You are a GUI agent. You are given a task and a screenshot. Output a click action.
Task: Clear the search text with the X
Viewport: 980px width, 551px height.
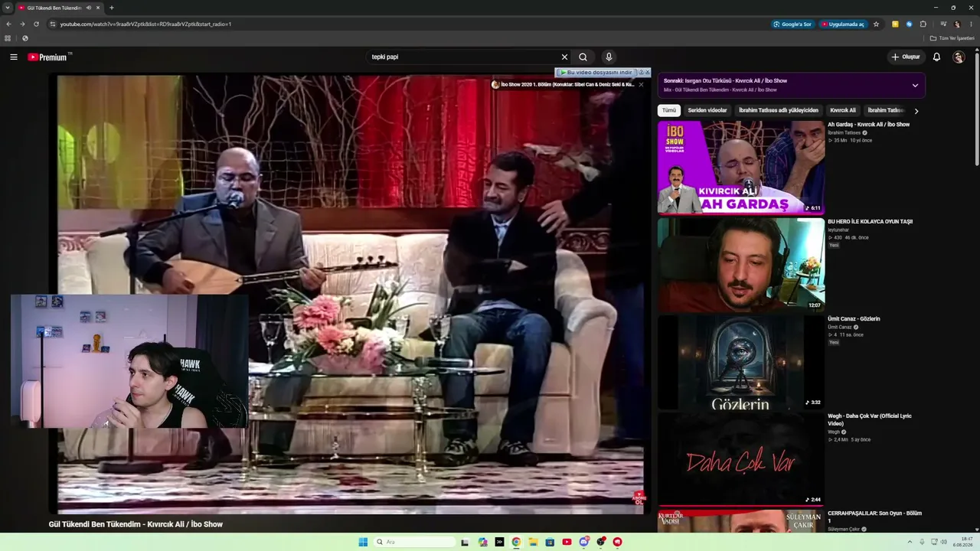pos(564,57)
